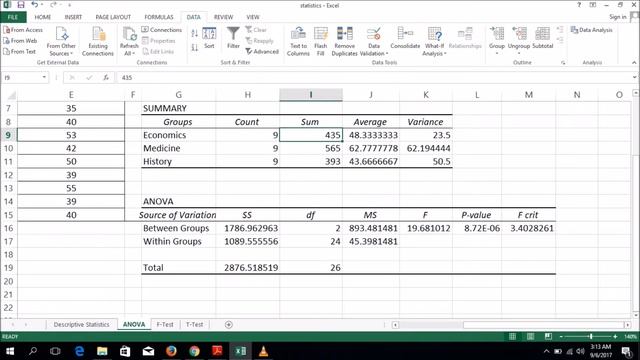Screen dimensions: 640x360
Task: Click the Ungroup outline button
Action: (x=519, y=41)
